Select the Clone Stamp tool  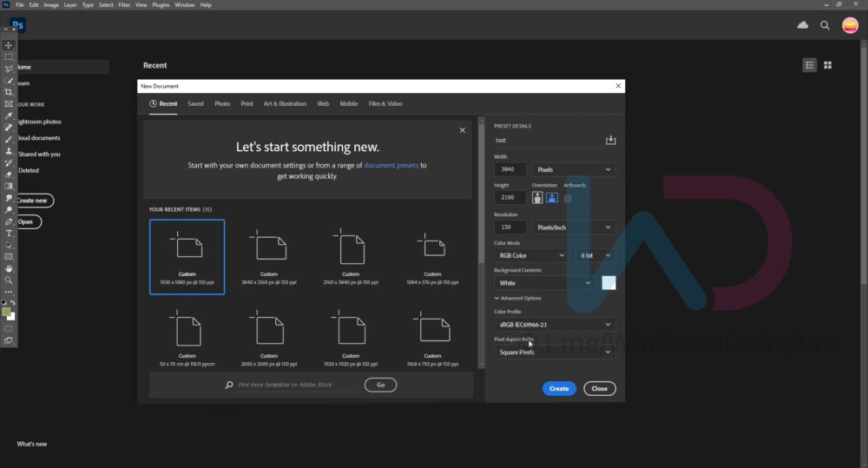9,151
